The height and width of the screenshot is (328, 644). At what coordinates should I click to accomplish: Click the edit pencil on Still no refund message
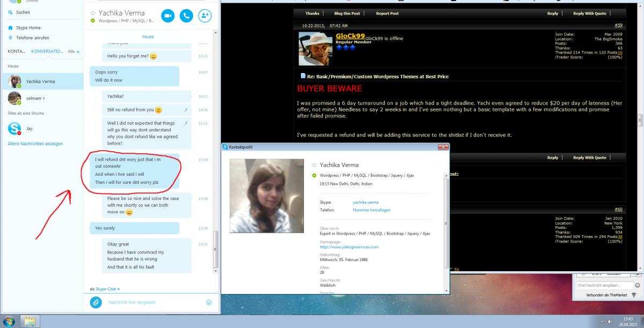coord(185,109)
